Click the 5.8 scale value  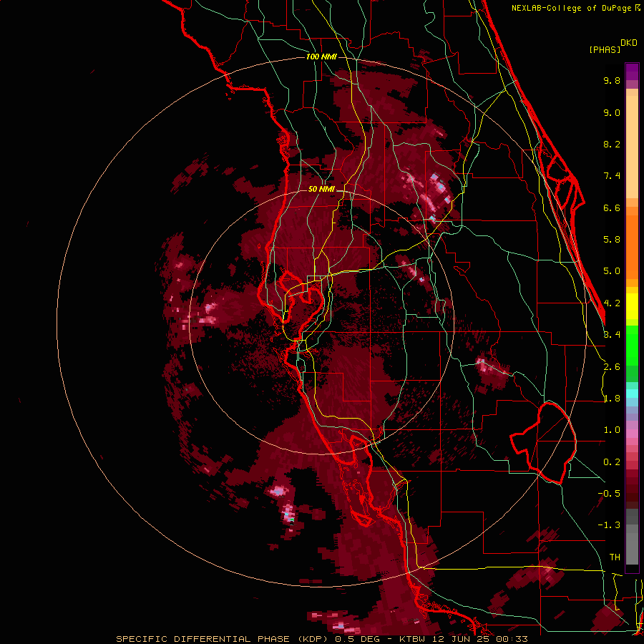(x=612, y=240)
